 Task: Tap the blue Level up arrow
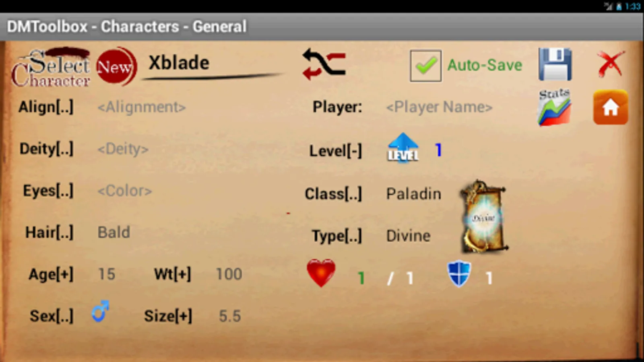coord(403,148)
